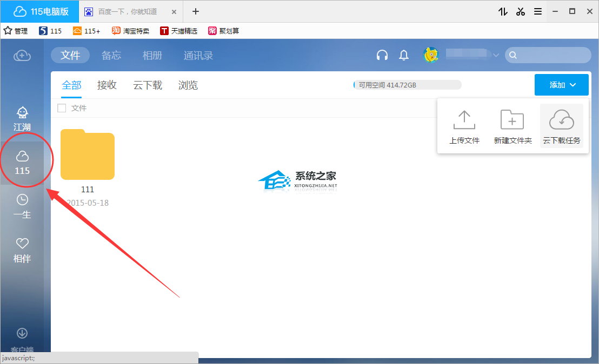Screen dimensions: 599x364
Task: Open the 天猫精选 bookmark
Action: [x=179, y=31]
